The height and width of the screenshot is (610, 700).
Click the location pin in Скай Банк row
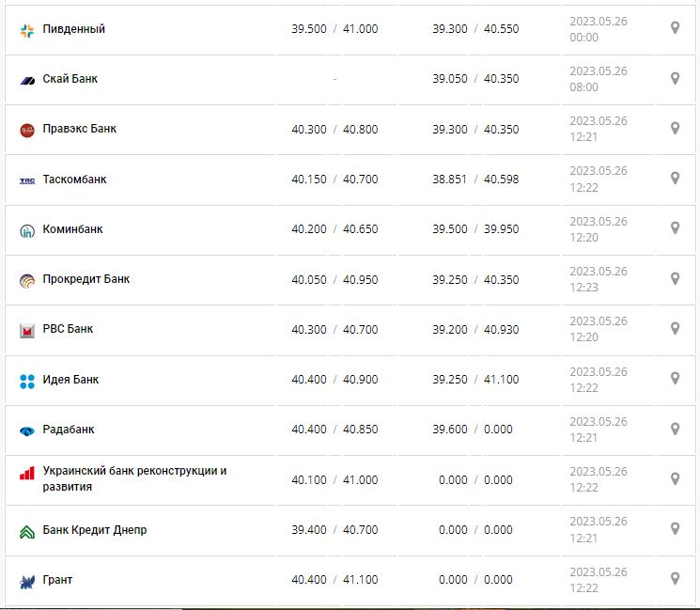click(x=675, y=78)
